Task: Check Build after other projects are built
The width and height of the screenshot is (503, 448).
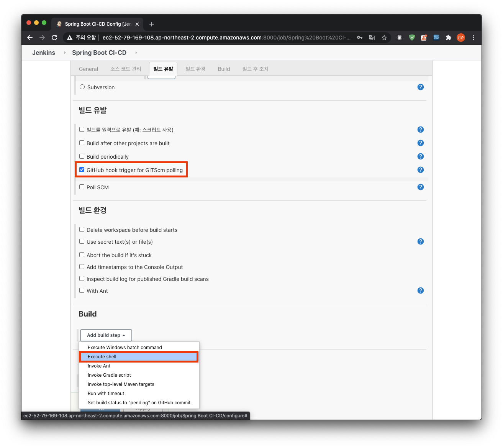Action: pyautogui.click(x=82, y=143)
